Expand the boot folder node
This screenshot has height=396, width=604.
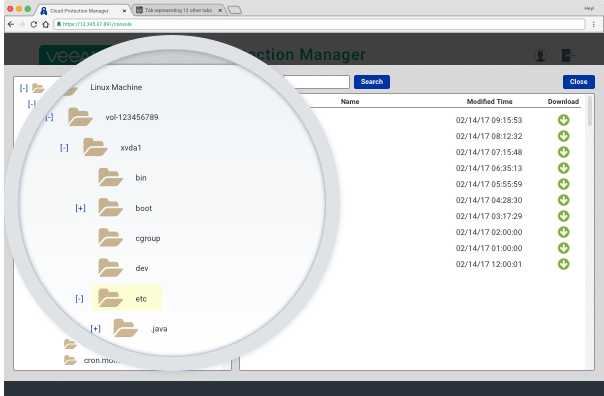coord(80,208)
